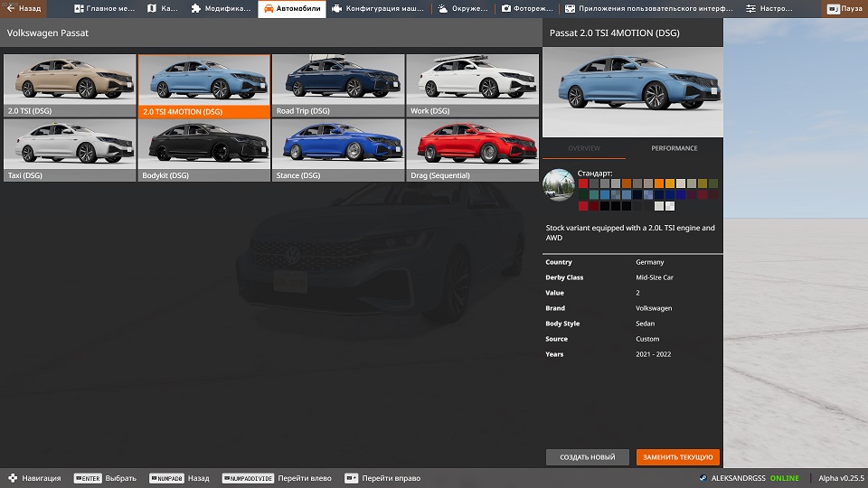Viewport: 868px width, 488px height.
Task: Click the Назад back arrow button
Action: tap(24, 9)
